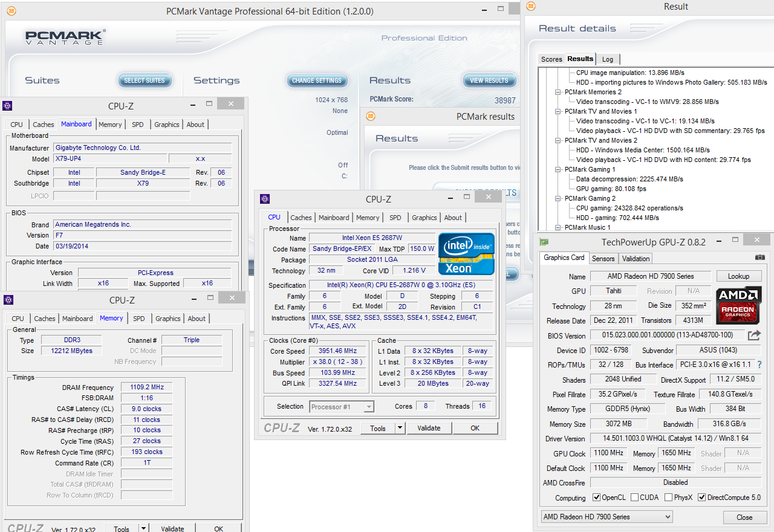Viewport: 774px width, 532px height.
Task: Click OK in the processor CPU-Z window
Action: click(x=475, y=428)
